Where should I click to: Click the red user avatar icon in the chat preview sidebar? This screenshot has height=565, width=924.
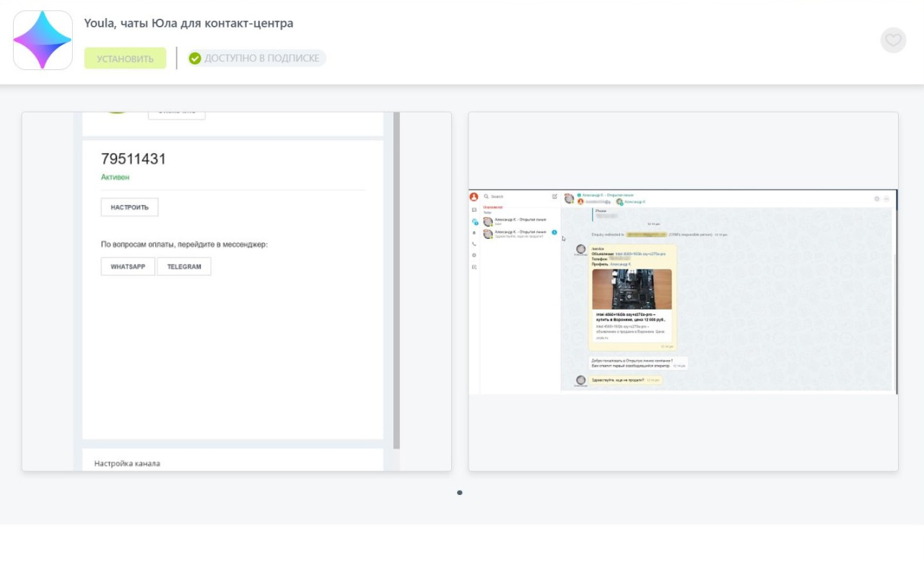pyautogui.click(x=474, y=196)
